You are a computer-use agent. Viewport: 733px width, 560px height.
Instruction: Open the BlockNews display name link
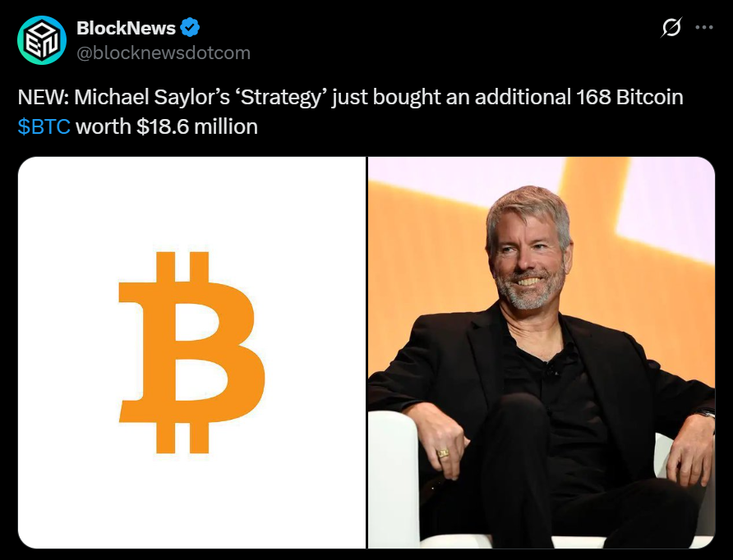[x=126, y=28]
